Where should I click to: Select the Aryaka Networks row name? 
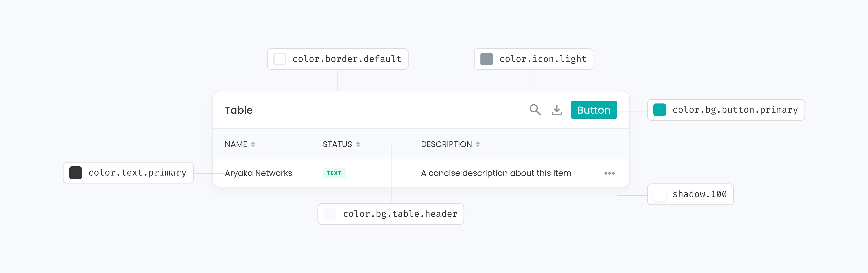pyautogui.click(x=258, y=173)
